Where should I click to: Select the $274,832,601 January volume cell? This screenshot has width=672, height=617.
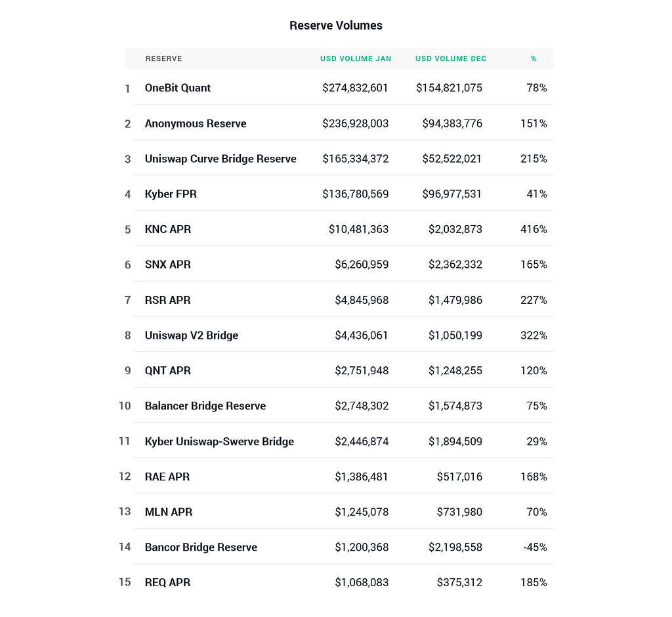coord(355,88)
